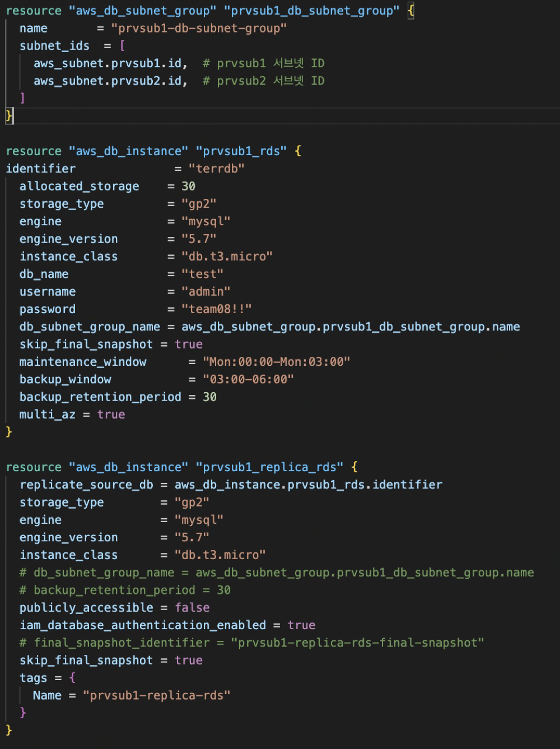
Task: Place cursor on "prvsub1-db-subnet-group" name value
Action: click(199, 28)
